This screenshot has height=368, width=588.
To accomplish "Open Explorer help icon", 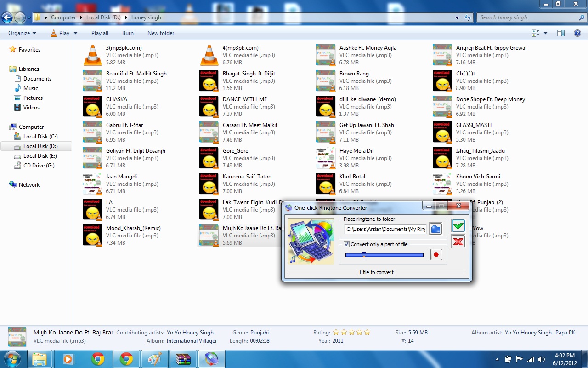I will pyautogui.click(x=577, y=33).
